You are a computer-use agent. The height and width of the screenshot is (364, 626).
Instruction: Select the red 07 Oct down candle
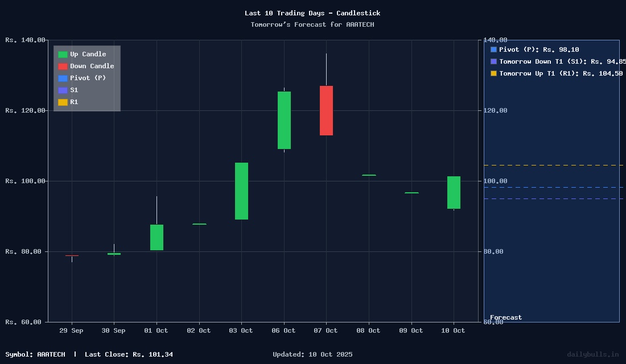(x=326, y=110)
